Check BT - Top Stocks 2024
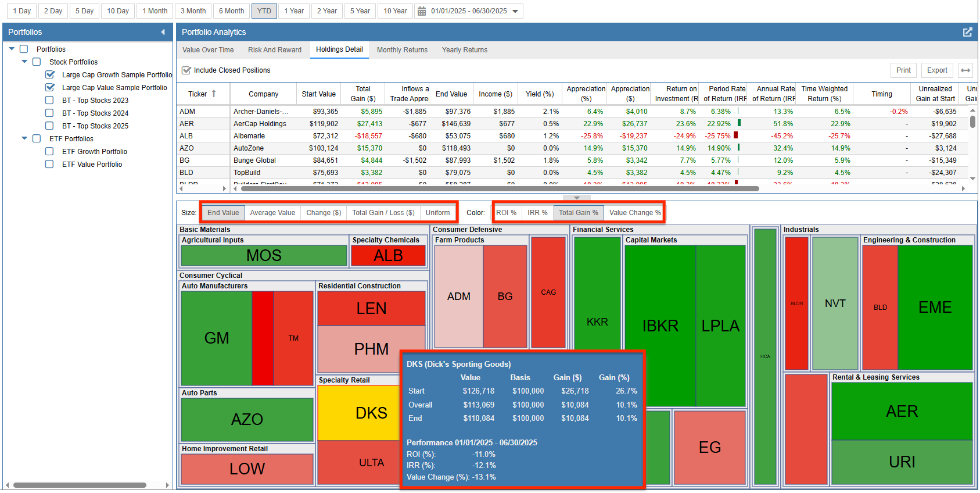The image size is (980, 493). tap(49, 113)
